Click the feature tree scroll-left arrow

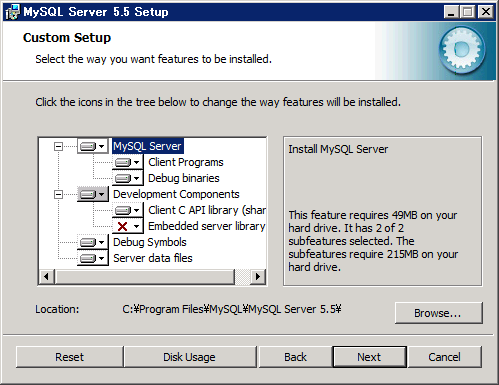pyautogui.click(x=47, y=276)
